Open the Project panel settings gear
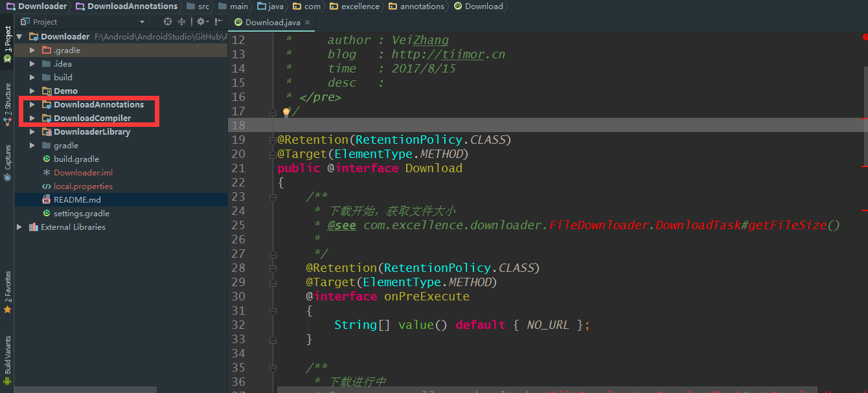This screenshot has height=393, width=868. click(x=201, y=22)
